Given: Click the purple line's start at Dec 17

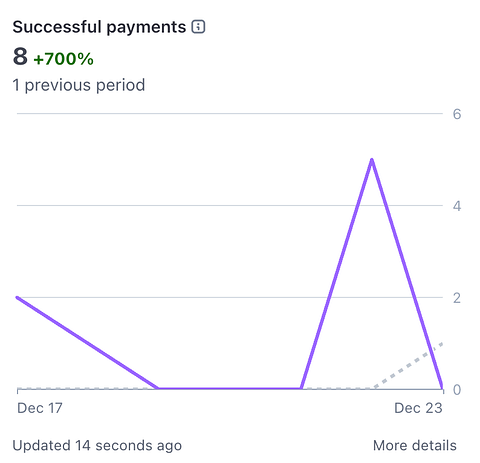Looking at the screenshot, I should click(x=18, y=297).
